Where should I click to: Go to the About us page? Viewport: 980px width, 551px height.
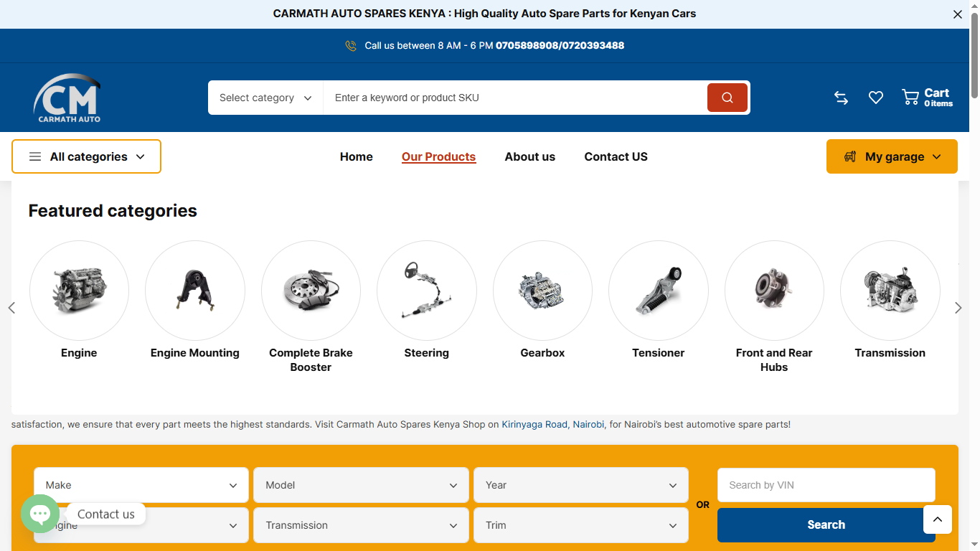point(530,156)
